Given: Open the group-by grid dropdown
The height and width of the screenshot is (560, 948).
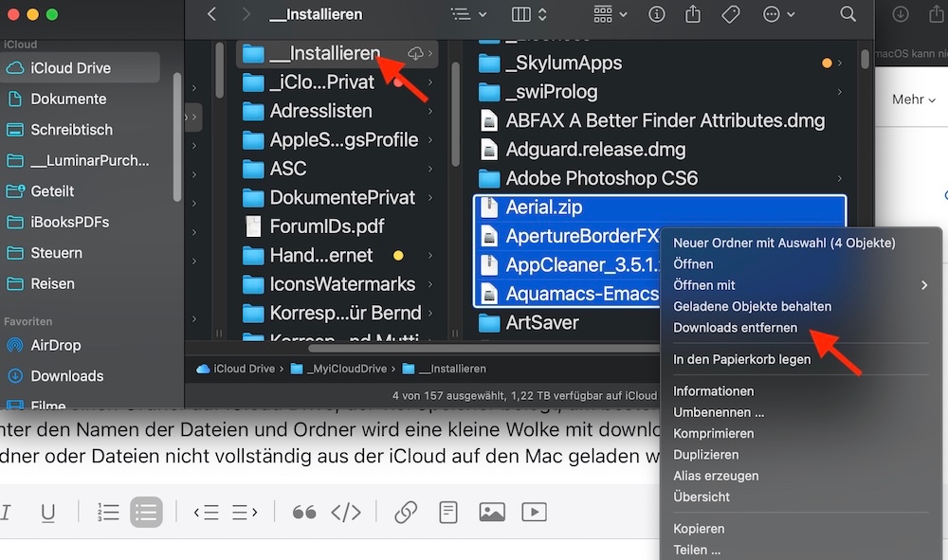Looking at the screenshot, I should (610, 14).
